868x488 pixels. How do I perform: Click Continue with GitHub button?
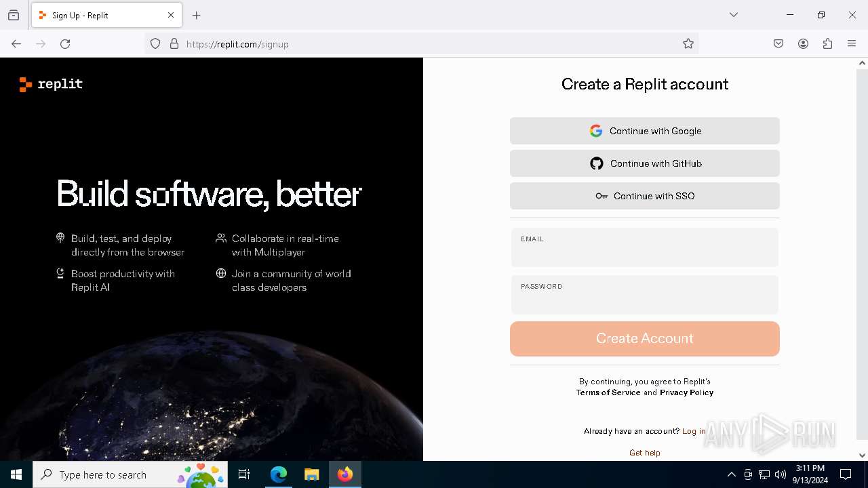pos(645,163)
